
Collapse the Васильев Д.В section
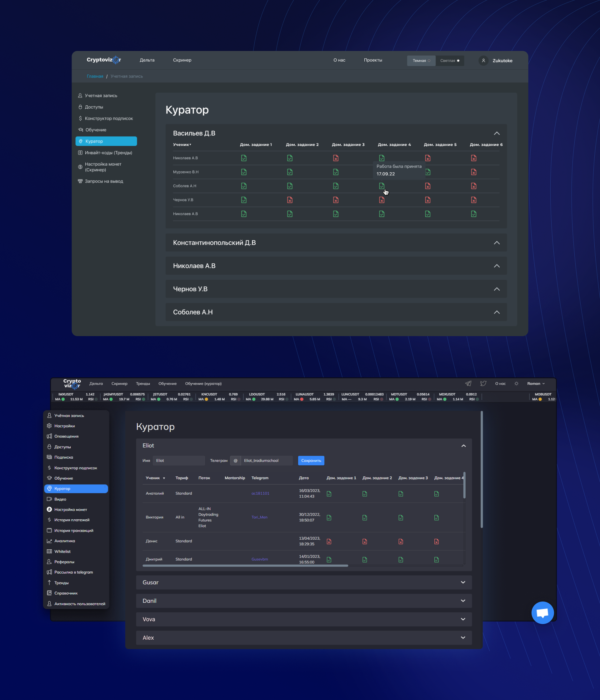(x=496, y=133)
